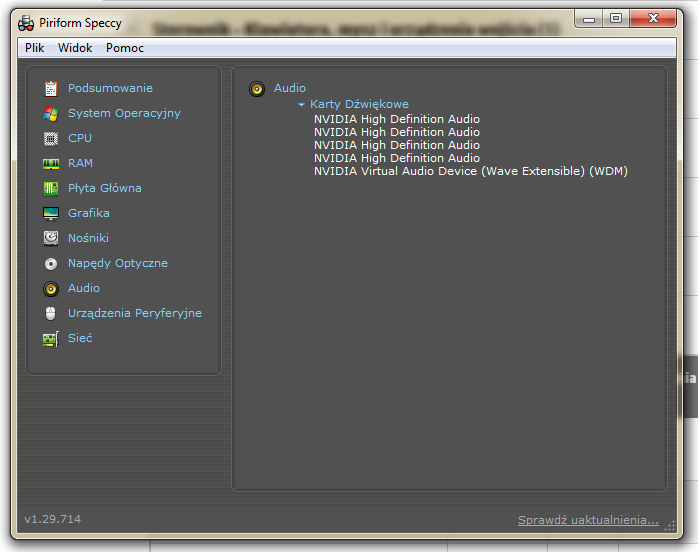
Task: Click the Sieć network card icon
Action: point(51,339)
